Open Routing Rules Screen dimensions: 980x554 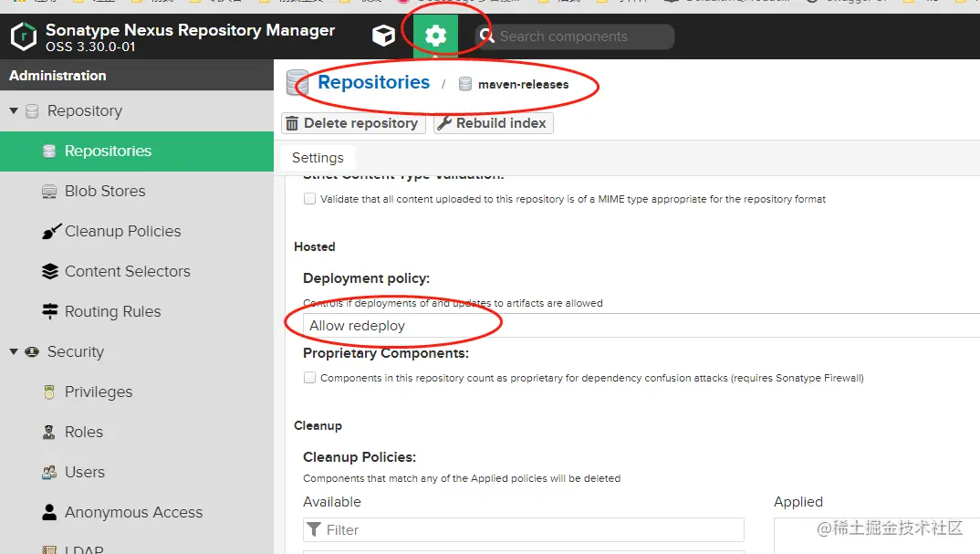coord(112,311)
